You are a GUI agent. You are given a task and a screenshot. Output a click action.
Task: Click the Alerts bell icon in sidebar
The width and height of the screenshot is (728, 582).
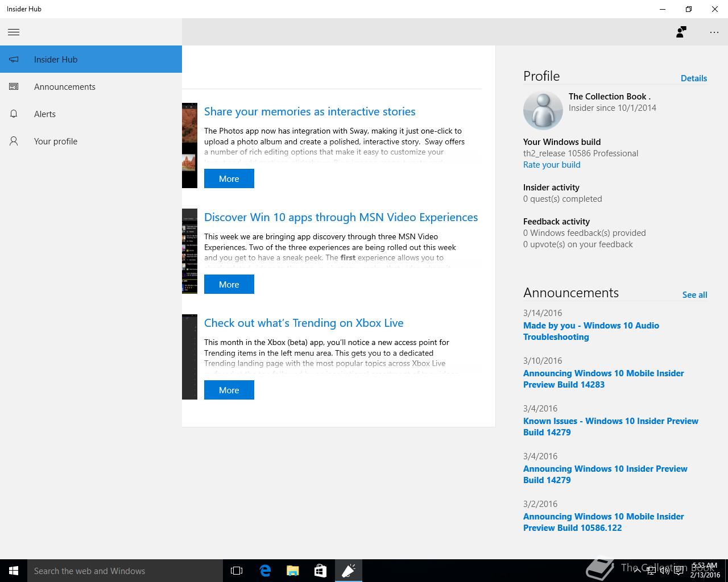(x=14, y=114)
